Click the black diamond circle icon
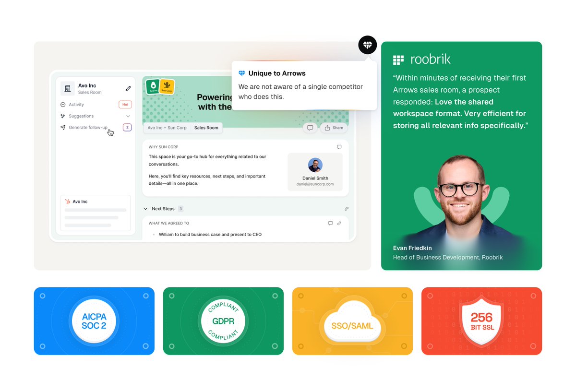The height and width of the screenshot is (392, 576). (367, 45)
